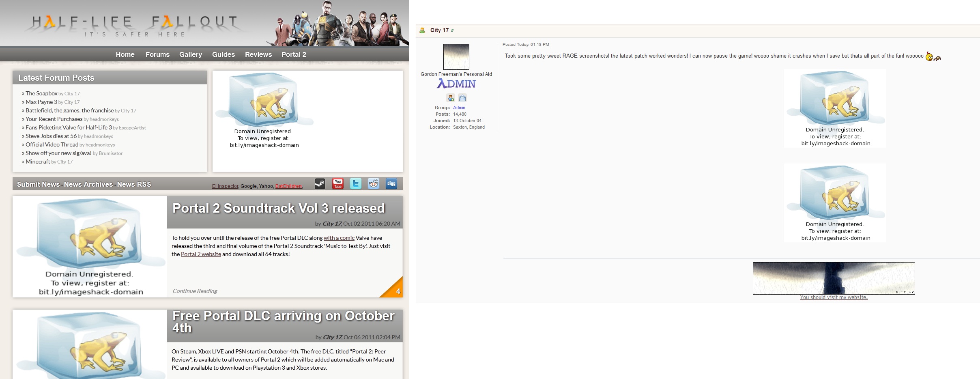Click the second screenshot image in the post
The width and height of the screenshot is (980, 379).
835,203
